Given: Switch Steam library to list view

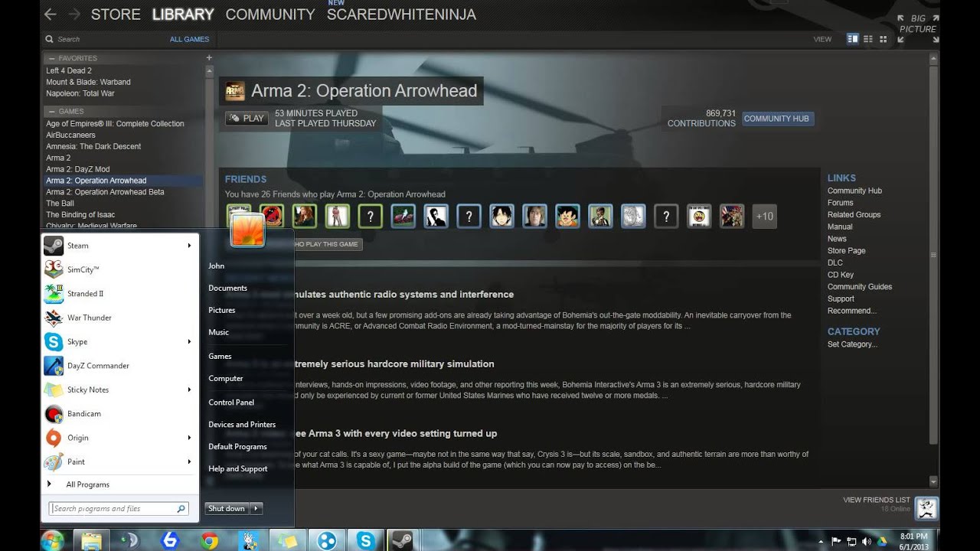Looking at the screenshot, I should [868, 39].
